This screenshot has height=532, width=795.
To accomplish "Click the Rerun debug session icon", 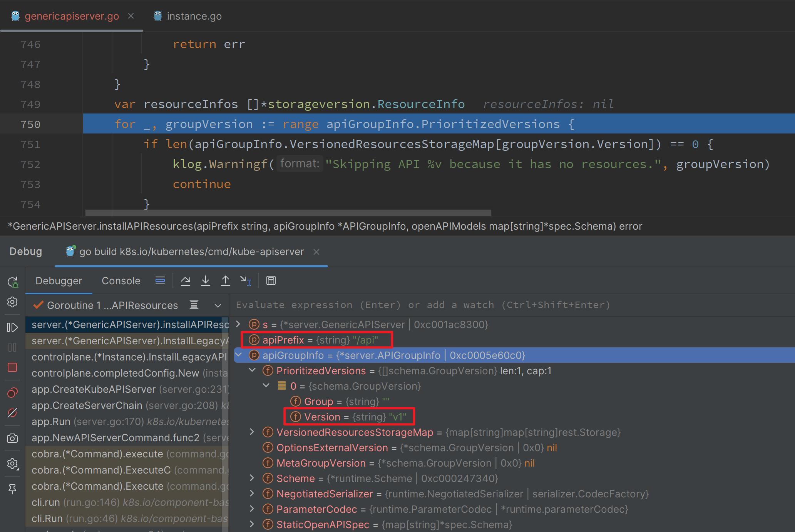I will click(x=12, y=282).
